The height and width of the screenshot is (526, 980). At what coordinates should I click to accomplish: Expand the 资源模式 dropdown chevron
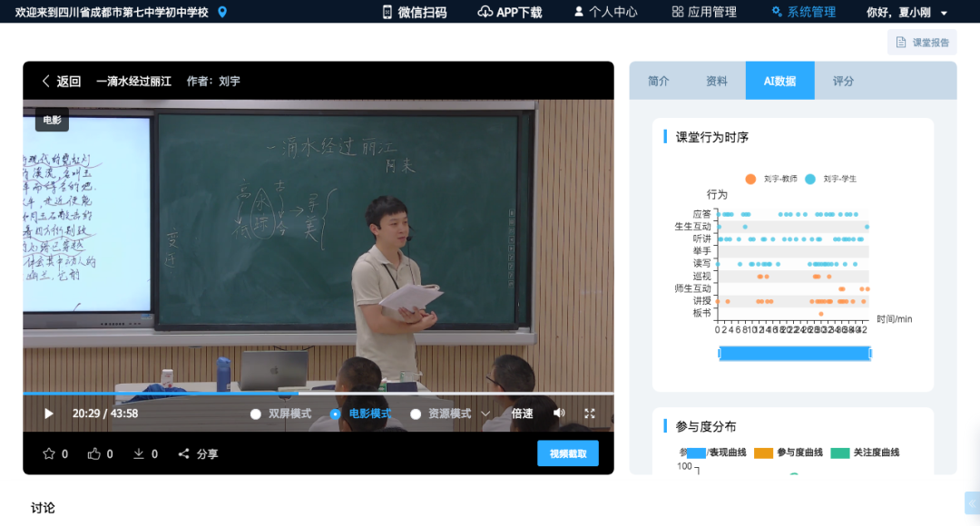485,414
